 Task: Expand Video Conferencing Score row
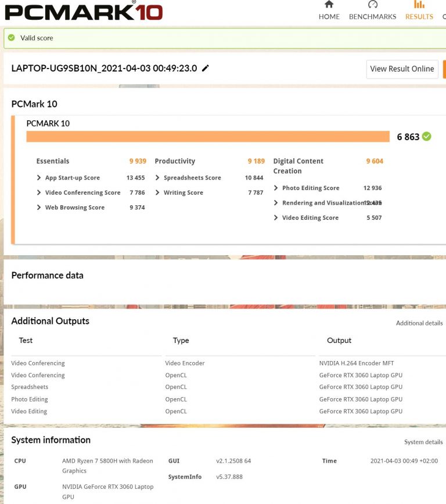coord(39,192)
